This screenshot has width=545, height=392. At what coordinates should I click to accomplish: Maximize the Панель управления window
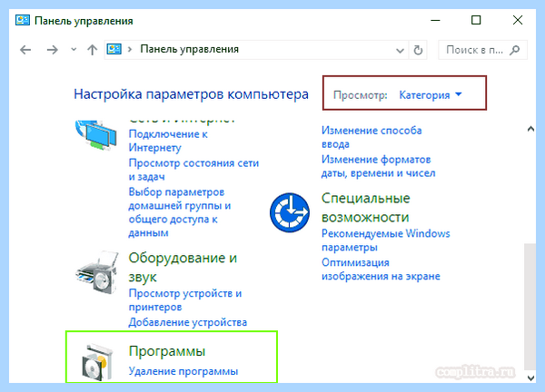pos(476,20)
